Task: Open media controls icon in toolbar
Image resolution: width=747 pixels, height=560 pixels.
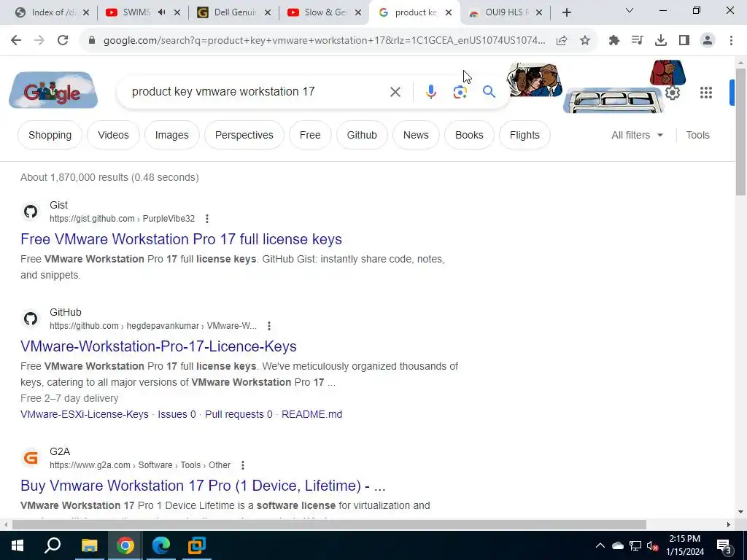Action: tap(637, 41)
